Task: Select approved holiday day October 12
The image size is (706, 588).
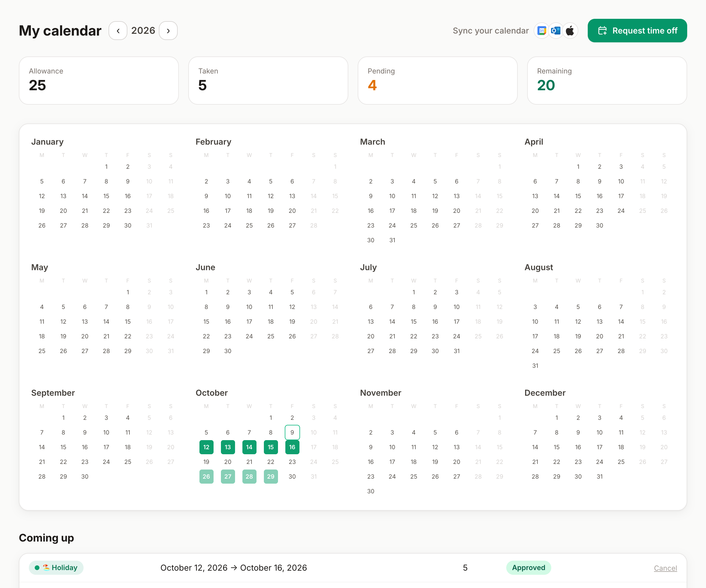Action: pyautogui.click(x=207, y=447)
